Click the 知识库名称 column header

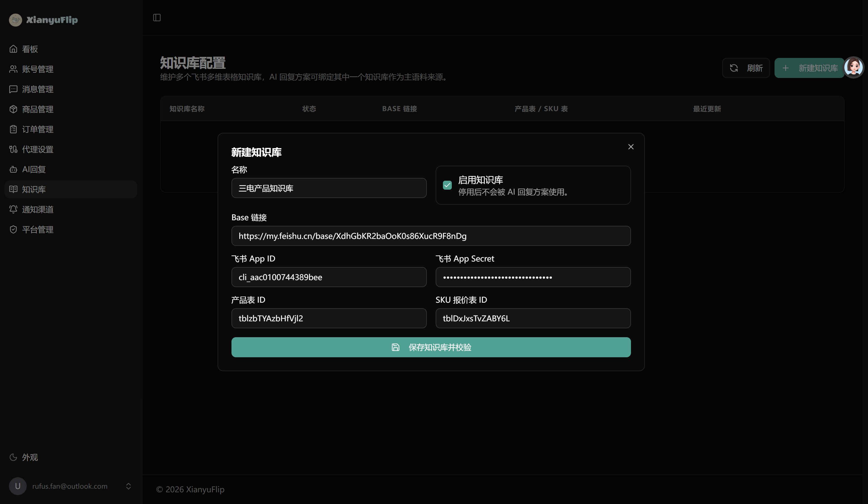[x=187, y=109]
